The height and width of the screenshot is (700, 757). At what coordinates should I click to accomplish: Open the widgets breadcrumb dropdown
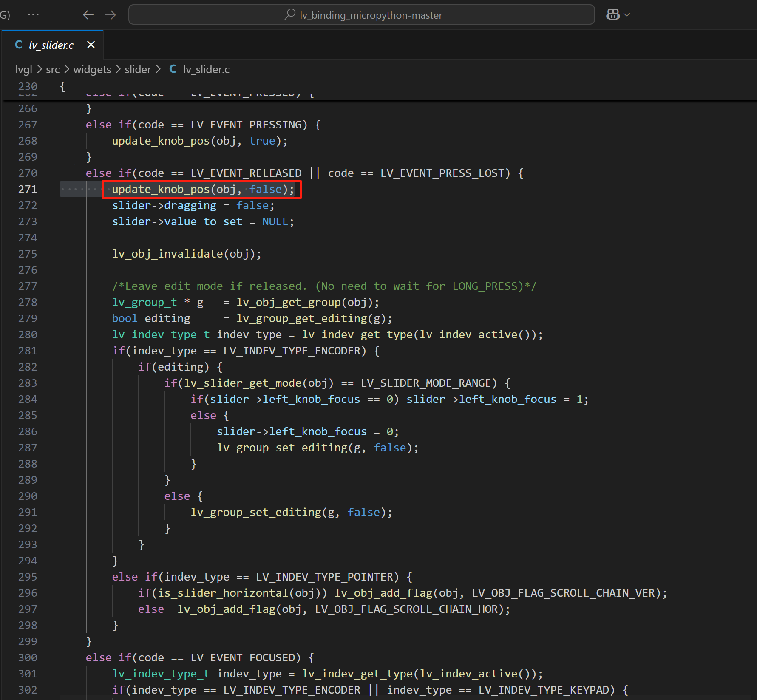92,69
